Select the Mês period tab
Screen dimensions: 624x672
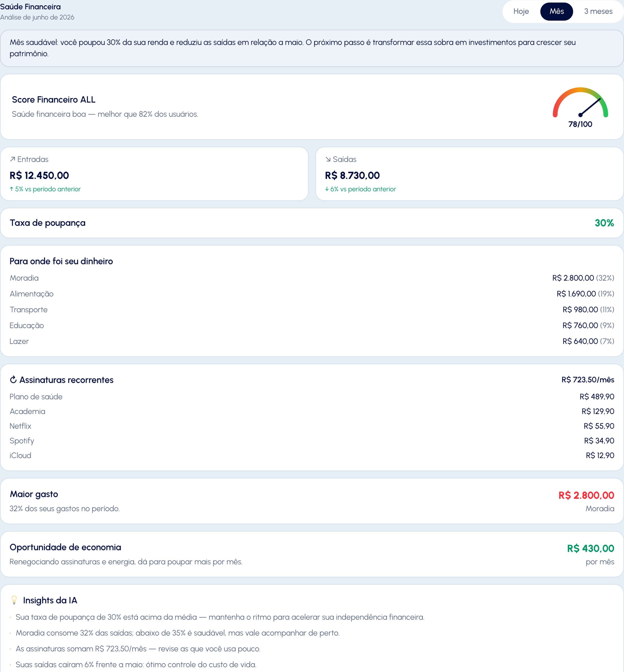coord(556,12)
